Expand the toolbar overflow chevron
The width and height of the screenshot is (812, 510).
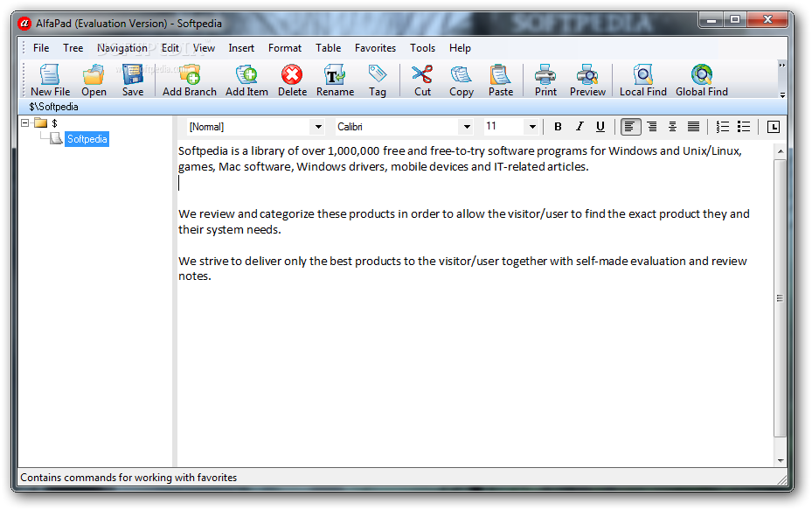(782, 66)
